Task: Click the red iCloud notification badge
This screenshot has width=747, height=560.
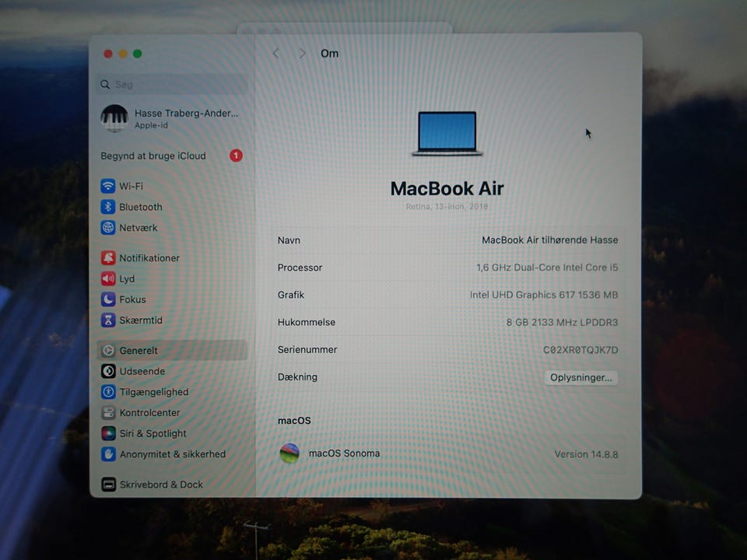Action: (x=236, y=156)
